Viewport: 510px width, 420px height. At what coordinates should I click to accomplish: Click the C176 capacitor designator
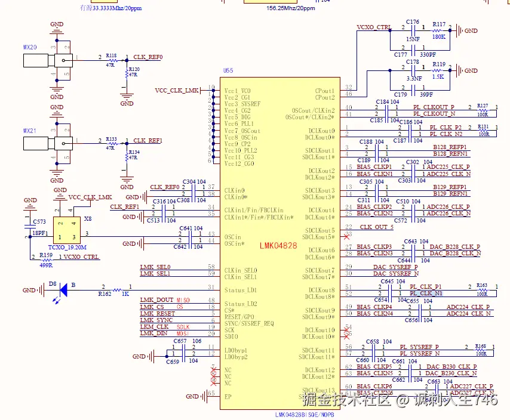[413, 21]
